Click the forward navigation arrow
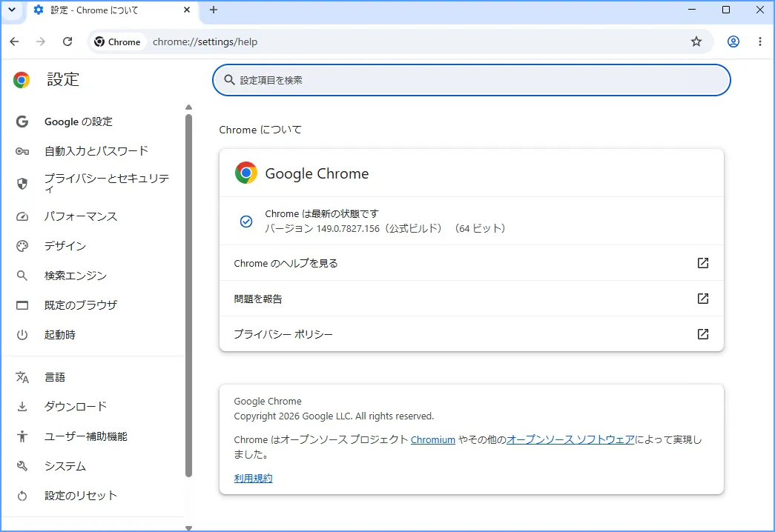The image size is (775, 532). click(x=41, y=41)
